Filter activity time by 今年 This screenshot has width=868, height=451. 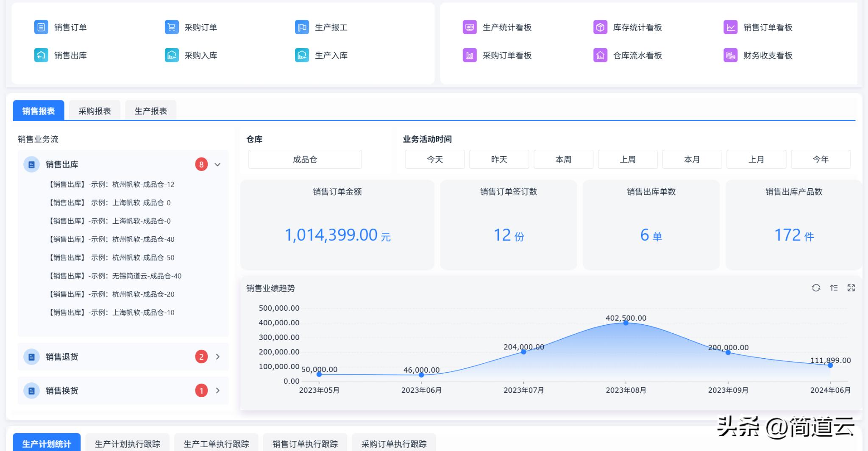821,159
